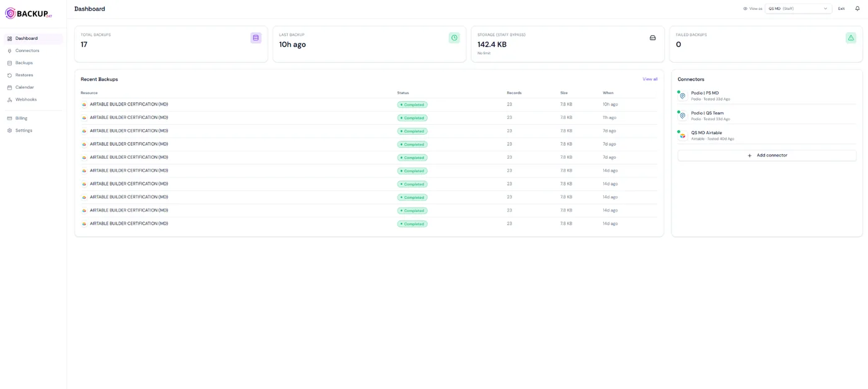Click the Resource column header
Viewport: 868px width, 389px height.
coord(89,93)
